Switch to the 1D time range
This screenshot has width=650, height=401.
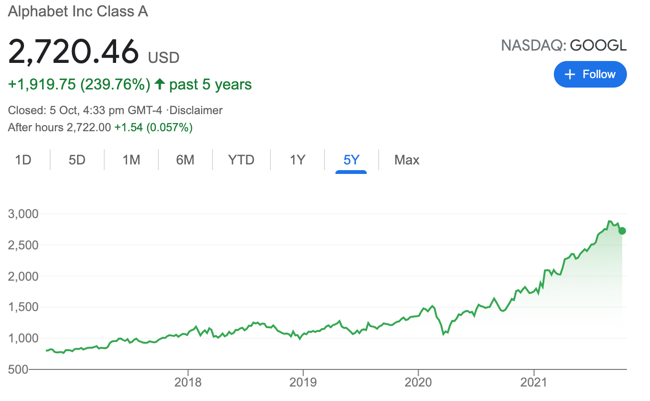(23, 160)
